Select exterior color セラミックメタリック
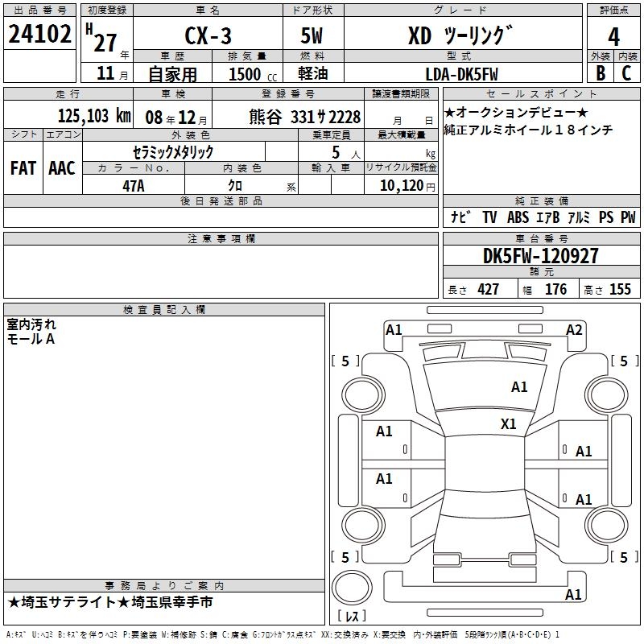The height and width of the screenshot is (644, 644). tap(173, 152)
